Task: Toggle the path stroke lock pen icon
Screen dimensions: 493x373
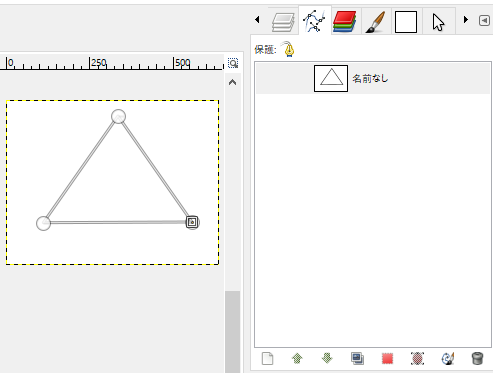Action: pyautogui.click(x=288, y=49)
